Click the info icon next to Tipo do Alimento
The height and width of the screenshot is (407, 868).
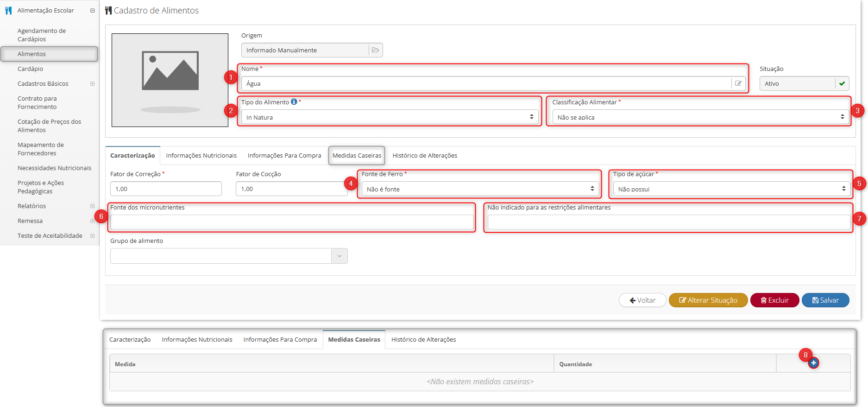point(294,102)
